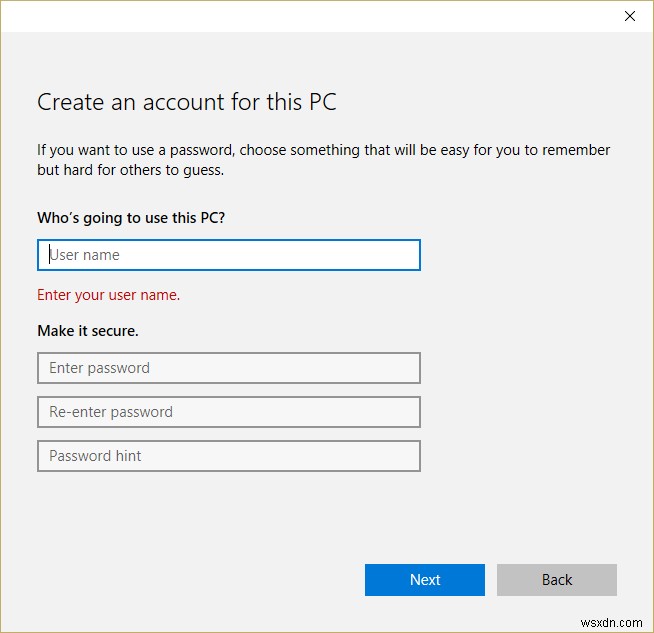Return to previous page via gray Back button

pyautogui.click(x=556, y=580)
